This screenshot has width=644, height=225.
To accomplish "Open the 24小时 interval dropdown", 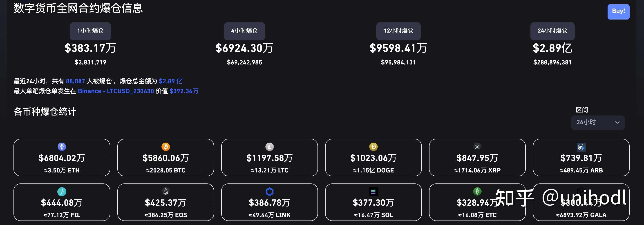I will coord(598,122).
